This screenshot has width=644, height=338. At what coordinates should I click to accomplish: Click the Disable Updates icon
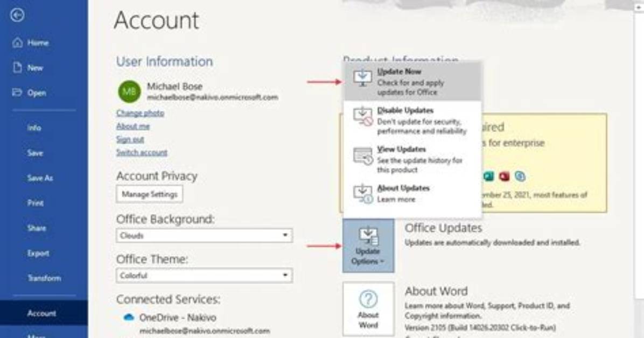(x=363, y=116)
